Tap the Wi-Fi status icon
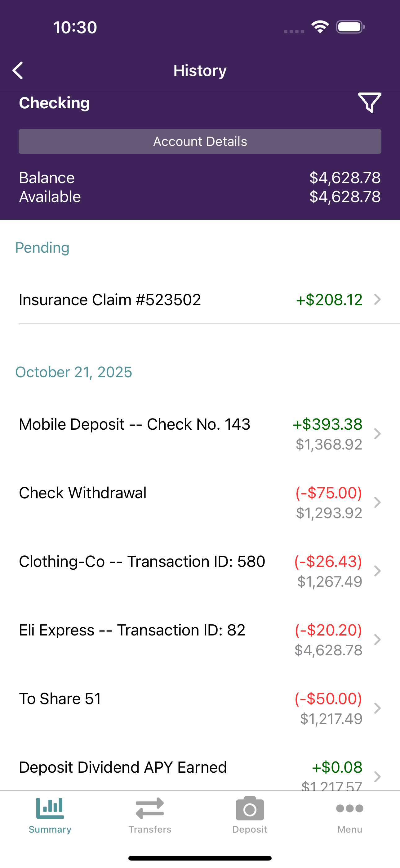The height and width of the screenshot is (868, 400). (x=320, y=27)
